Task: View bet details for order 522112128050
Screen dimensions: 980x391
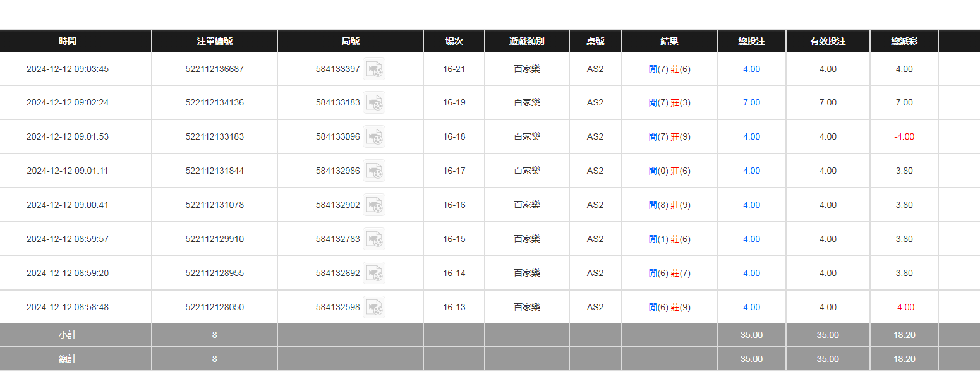Action: [751, 307]
